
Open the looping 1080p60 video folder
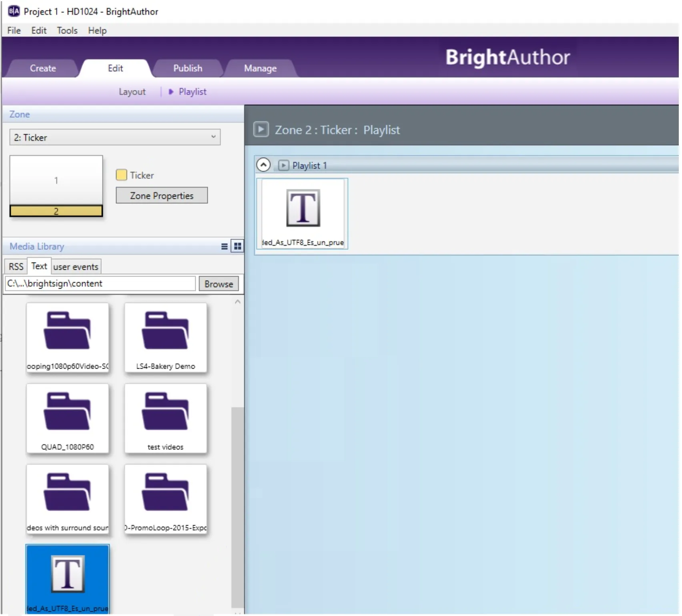point(68,338)
